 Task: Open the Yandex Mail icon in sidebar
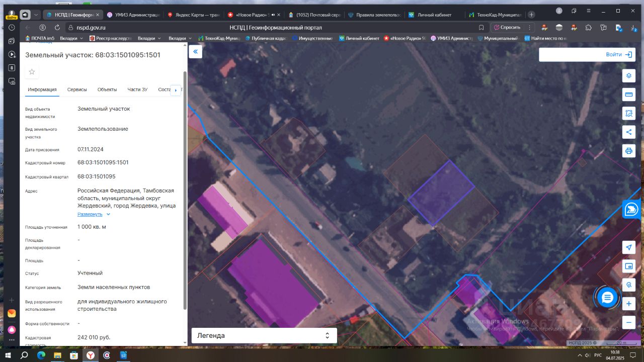(12, 313)
